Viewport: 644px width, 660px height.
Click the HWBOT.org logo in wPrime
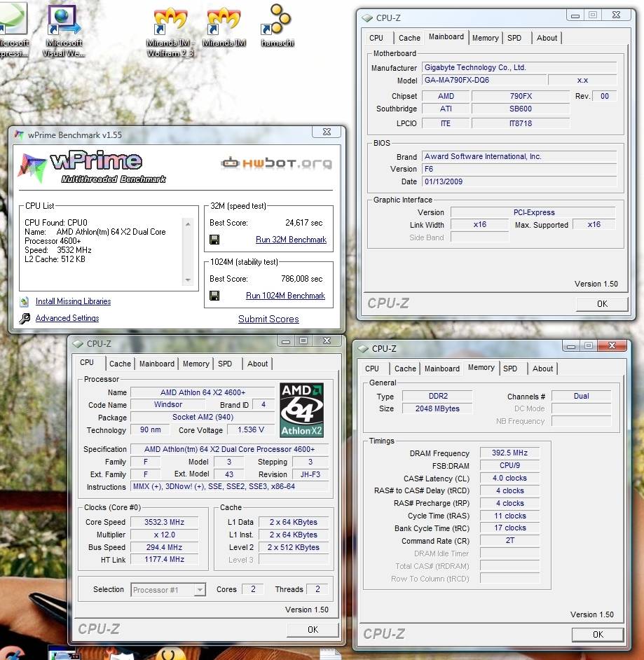click(x=277, y=163)
